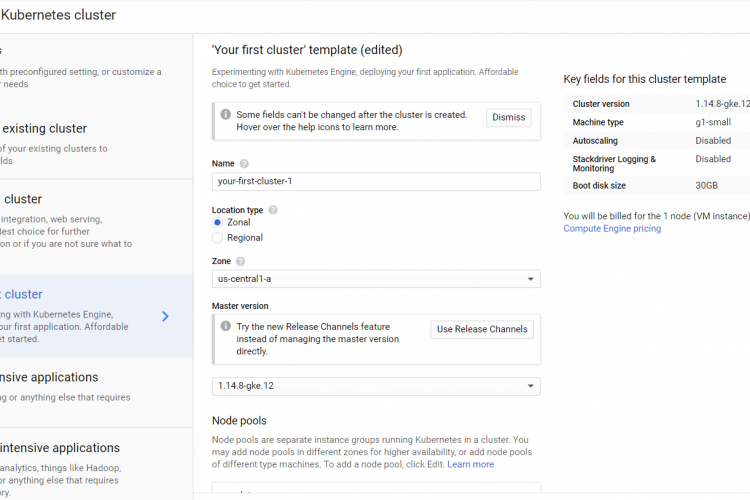Open the Compute Engine pricing link

[612, 228]
